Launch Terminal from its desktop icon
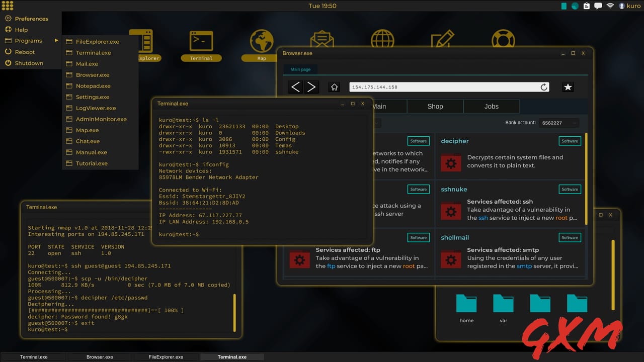 tap(201, 42)
